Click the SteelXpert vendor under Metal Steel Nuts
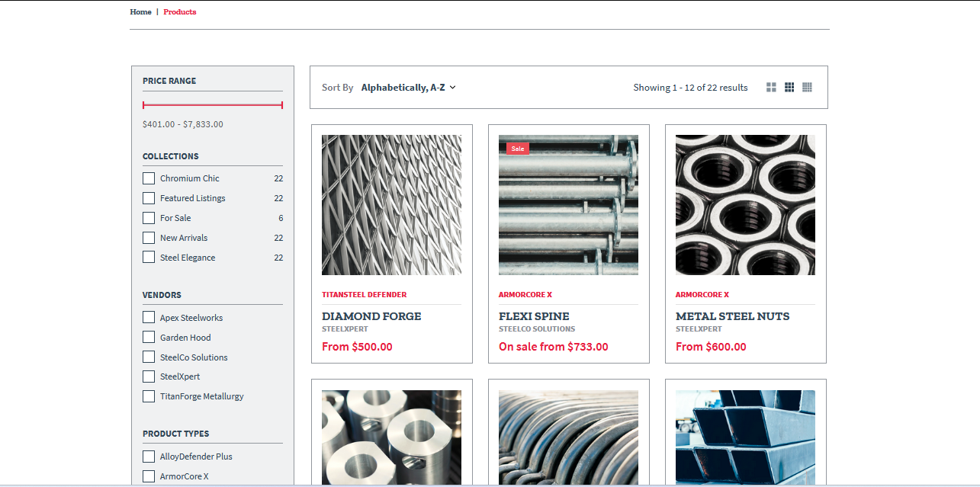This screenshot has height=487, width=980. [699, 329]
